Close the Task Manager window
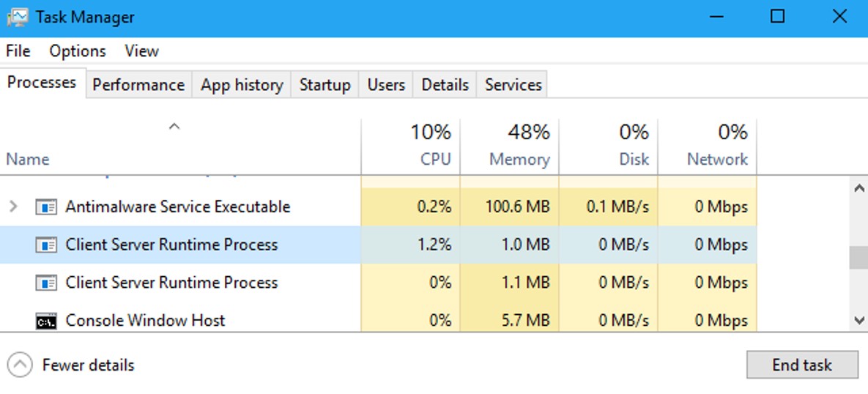 tap(839, 17)
